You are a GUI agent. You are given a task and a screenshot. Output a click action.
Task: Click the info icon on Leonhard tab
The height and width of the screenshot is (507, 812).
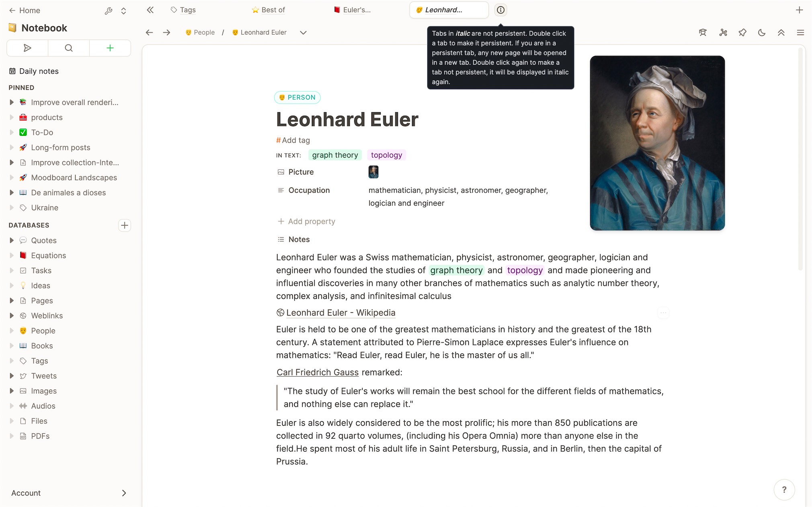(x=501, y=9)
